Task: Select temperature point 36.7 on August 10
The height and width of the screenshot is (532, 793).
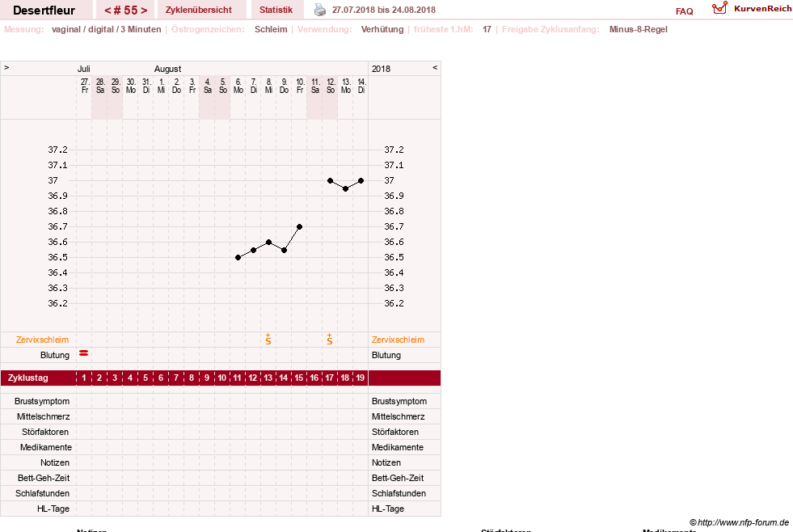Action: [299, 226]
